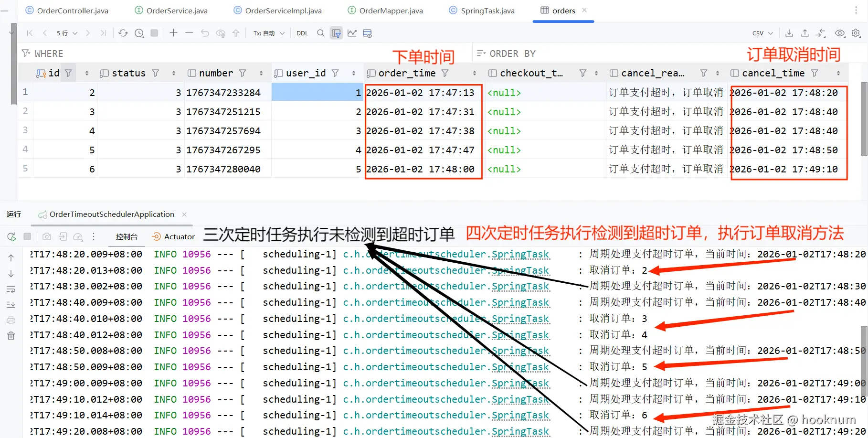Add a new row to orders

tap(173, 33)
